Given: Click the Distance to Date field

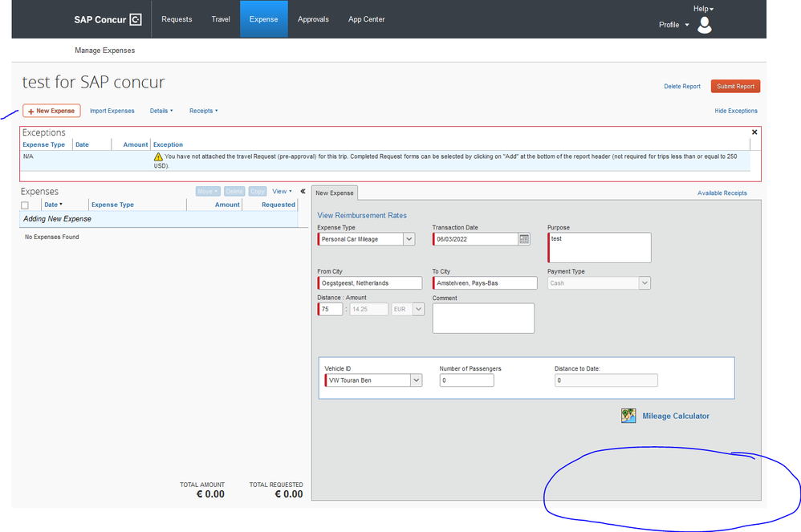Looking at the screenshot, I should [x=606, y=380].
